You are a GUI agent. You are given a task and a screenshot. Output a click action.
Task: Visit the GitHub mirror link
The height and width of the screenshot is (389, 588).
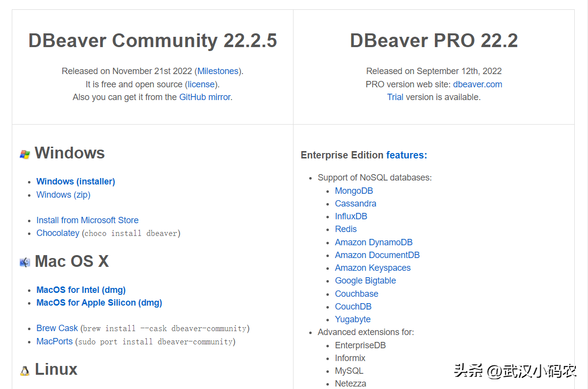coord(205,97)
